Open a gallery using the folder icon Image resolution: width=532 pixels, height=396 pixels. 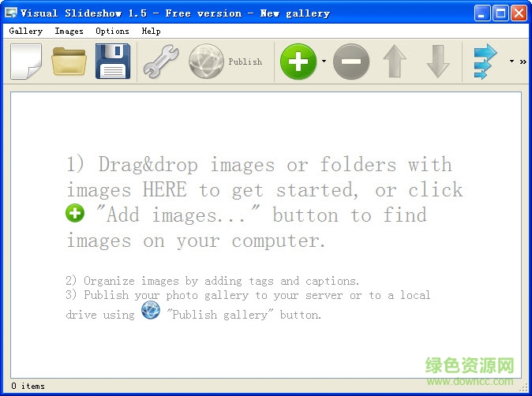pos(69,62)
